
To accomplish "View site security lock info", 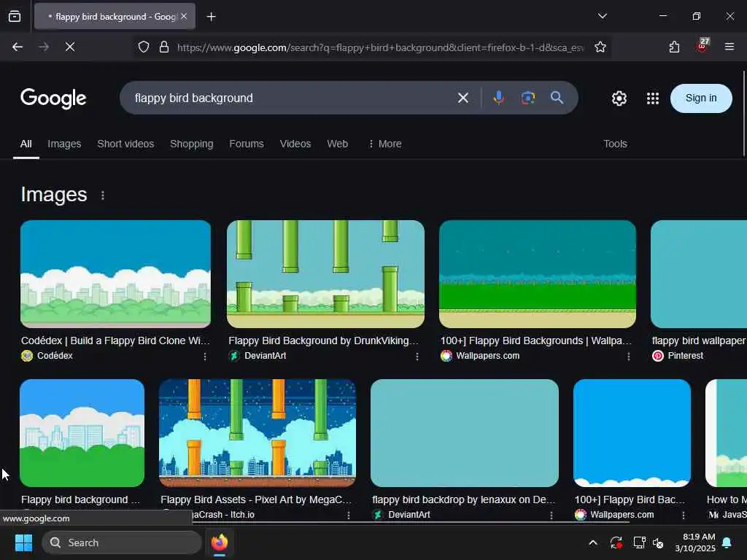I will pyautogui.click(x=164, y=47).
